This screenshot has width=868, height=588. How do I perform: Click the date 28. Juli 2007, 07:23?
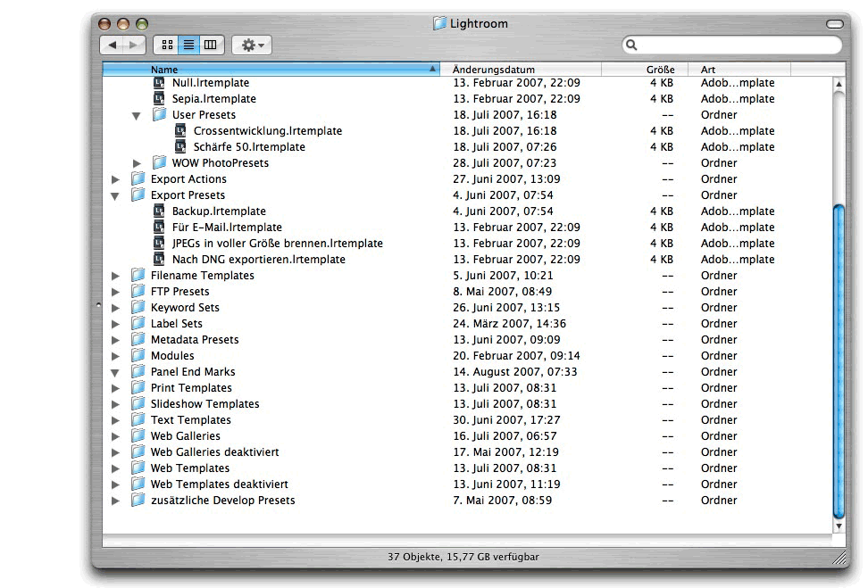505,162
